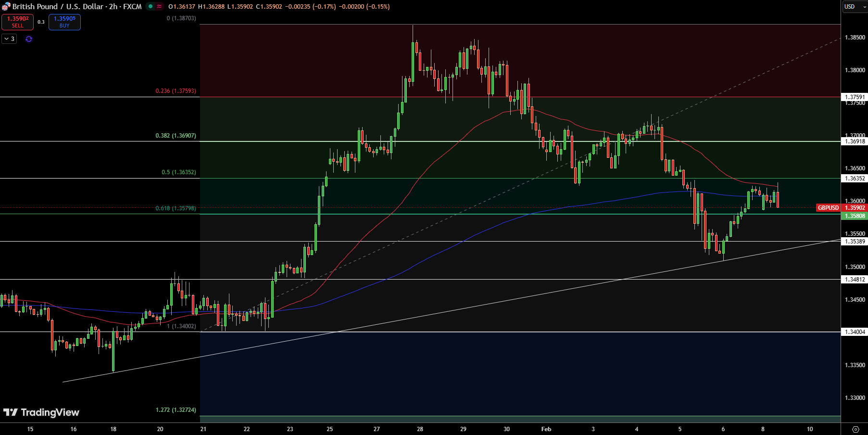Image resolution: width=868 pixels, height=435 pixels.
Task: Open the British Pound / U.S. Dollar symbol title
Action: pos(77,7)
